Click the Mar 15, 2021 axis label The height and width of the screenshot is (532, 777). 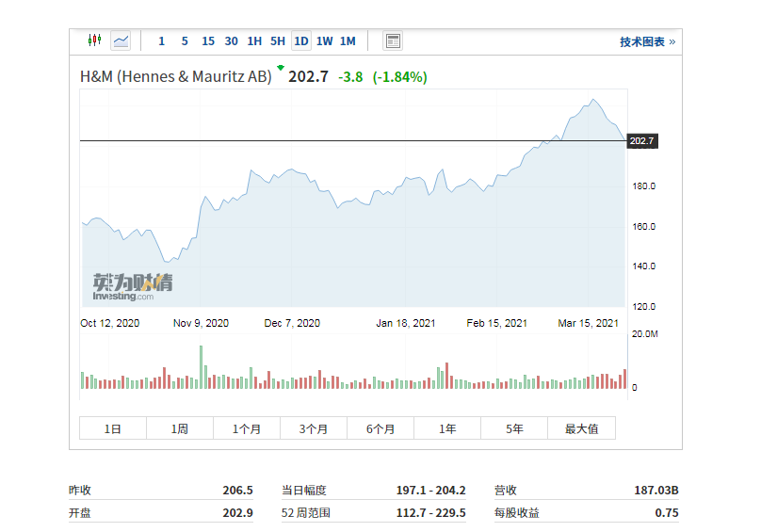point(589,323)
